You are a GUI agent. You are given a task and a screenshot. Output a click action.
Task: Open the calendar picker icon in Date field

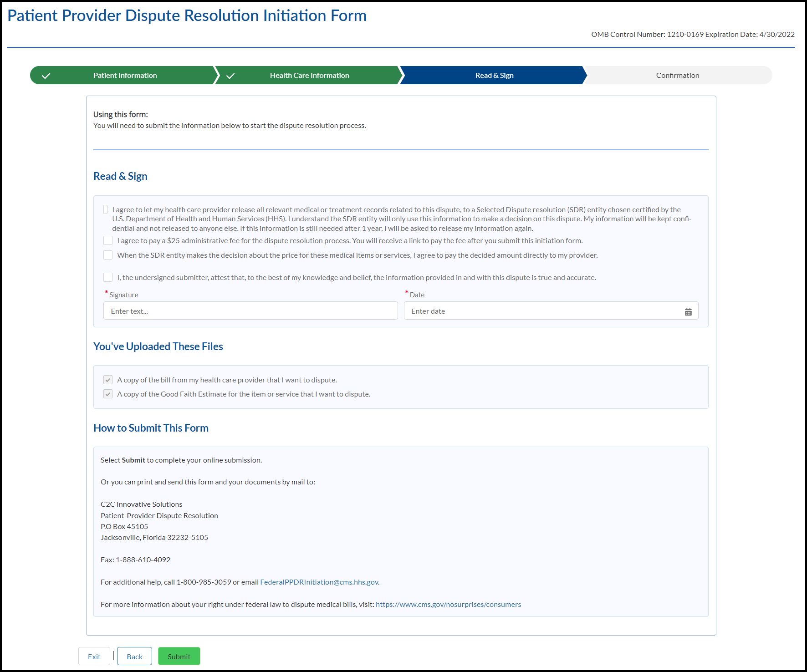click(x=688, y=312)
